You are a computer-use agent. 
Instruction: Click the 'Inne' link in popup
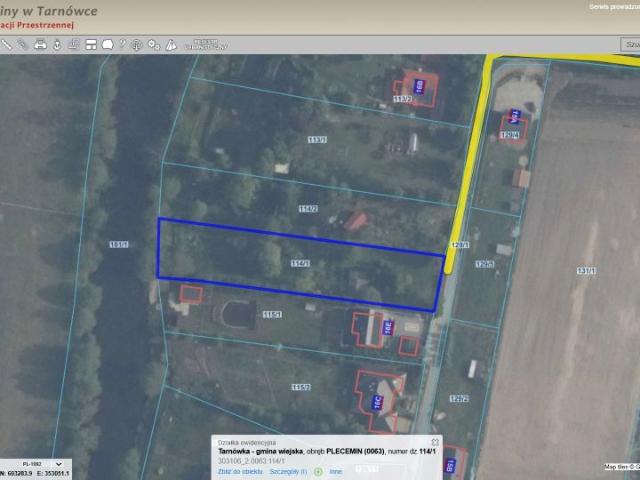335,470
